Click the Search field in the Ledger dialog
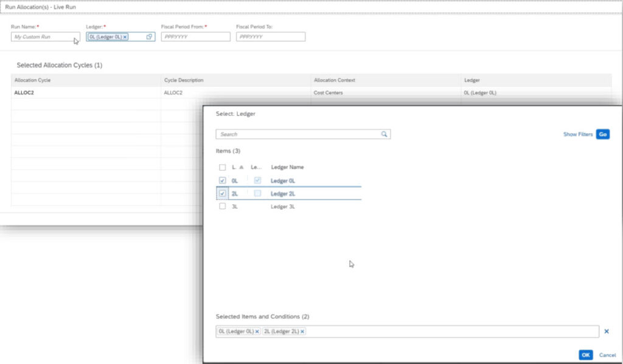 (298, 134)
